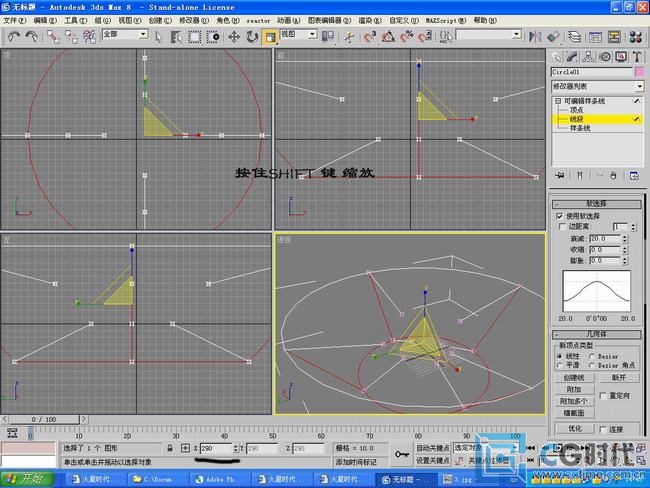Viewport: 650px width, 488px height.
Task: Switch to the Create command panel tab
Action: 556,57
